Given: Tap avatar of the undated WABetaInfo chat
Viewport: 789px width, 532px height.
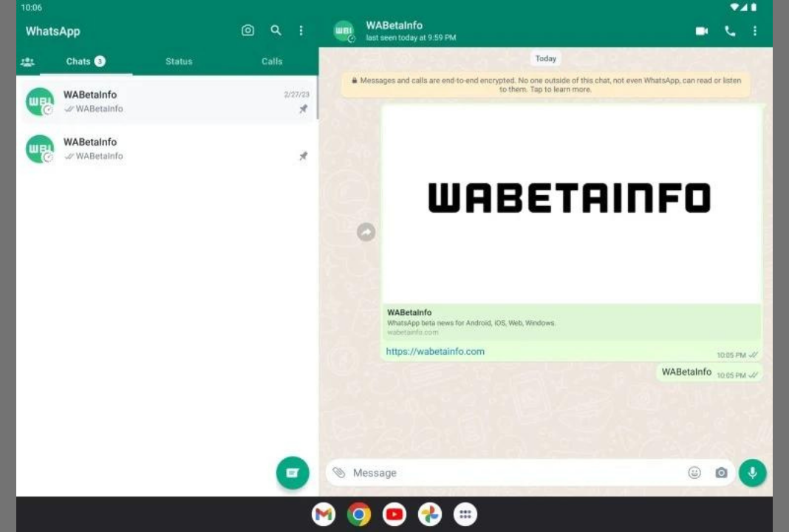Looking at the screenshot, I should [x=40, y=149].
